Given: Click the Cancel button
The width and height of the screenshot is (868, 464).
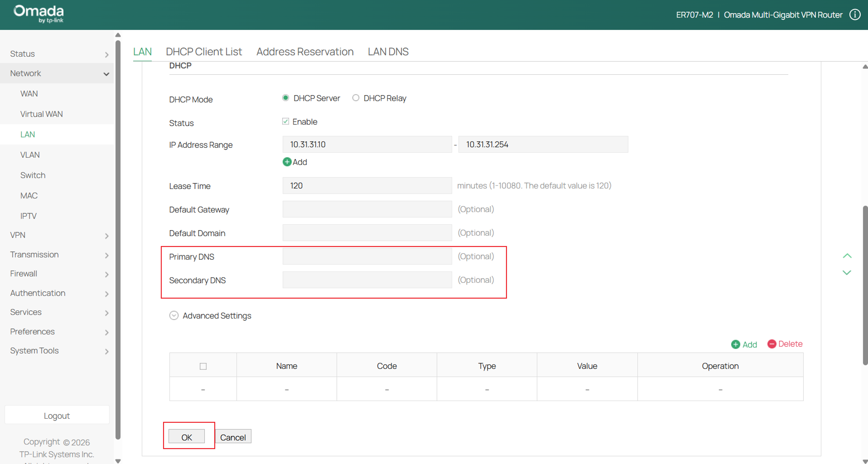Looking at the screenshot, I should [x=233, y=437].
